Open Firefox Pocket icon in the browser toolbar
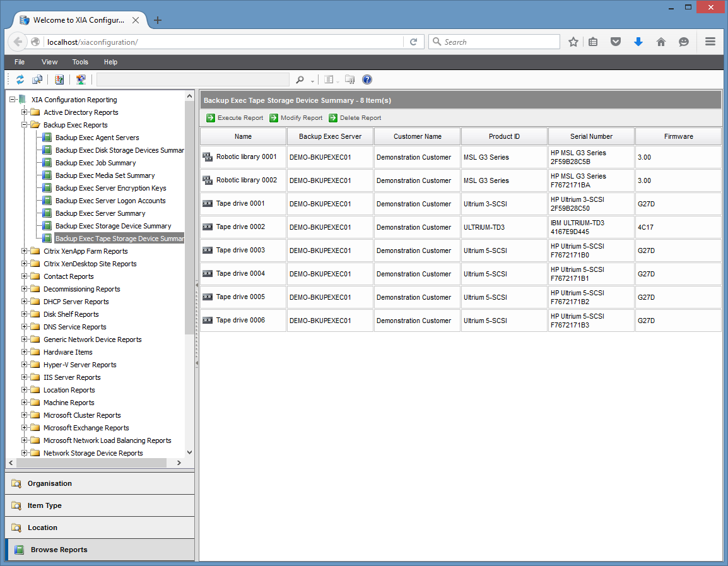The width and height of the screenshot is (728, 566). [x=616, y=41]
